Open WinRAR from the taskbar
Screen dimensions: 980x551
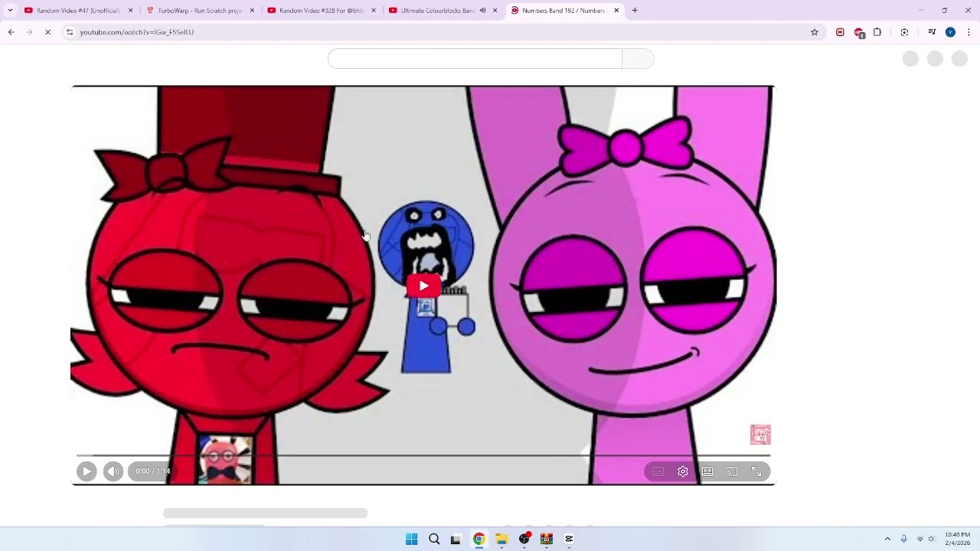[547, 540]
